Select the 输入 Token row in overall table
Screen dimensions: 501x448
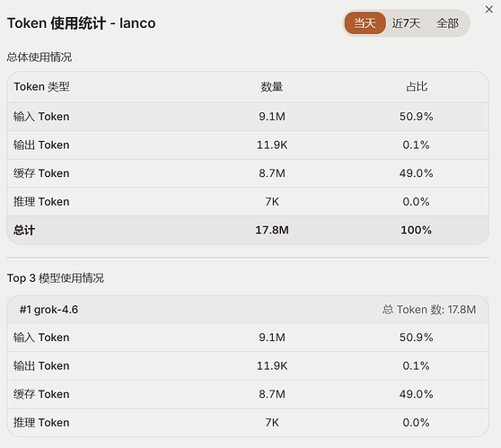coord(248,117)
